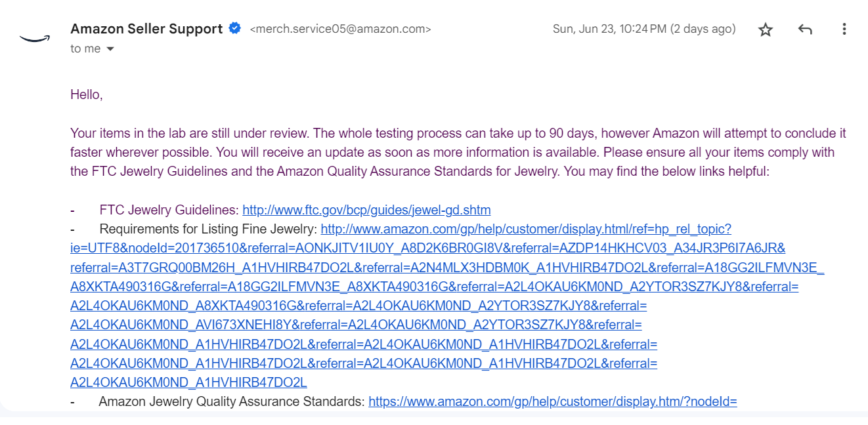
Task: Click the link line starting referral=A3T7GRQ00BM26H
Action: 447,268
